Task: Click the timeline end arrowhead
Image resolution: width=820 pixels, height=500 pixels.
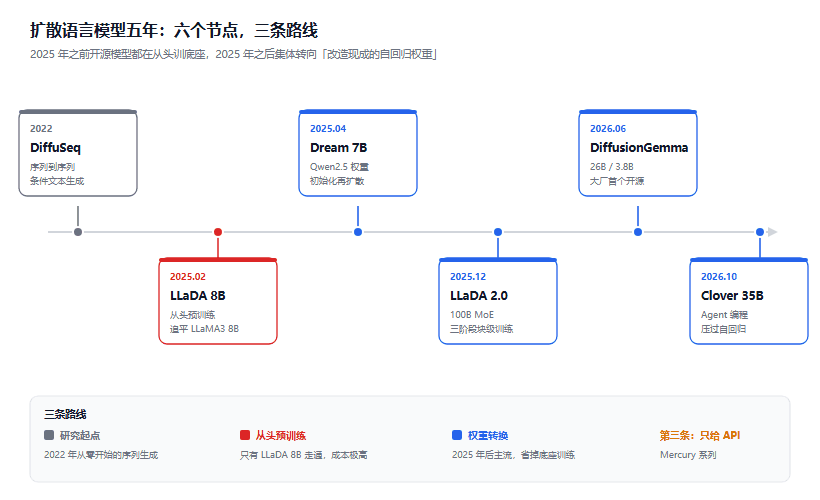Action: click(772, 232)
